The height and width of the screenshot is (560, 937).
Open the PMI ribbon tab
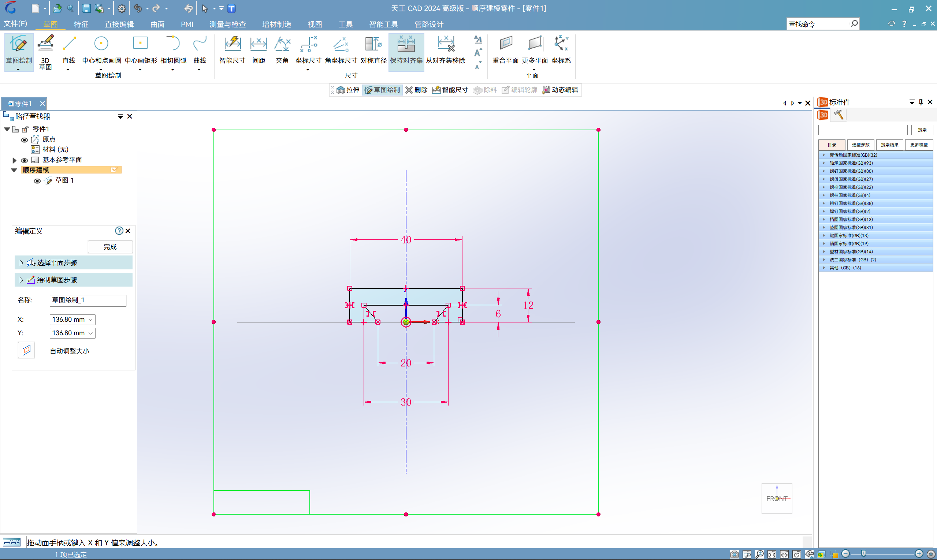187,24
